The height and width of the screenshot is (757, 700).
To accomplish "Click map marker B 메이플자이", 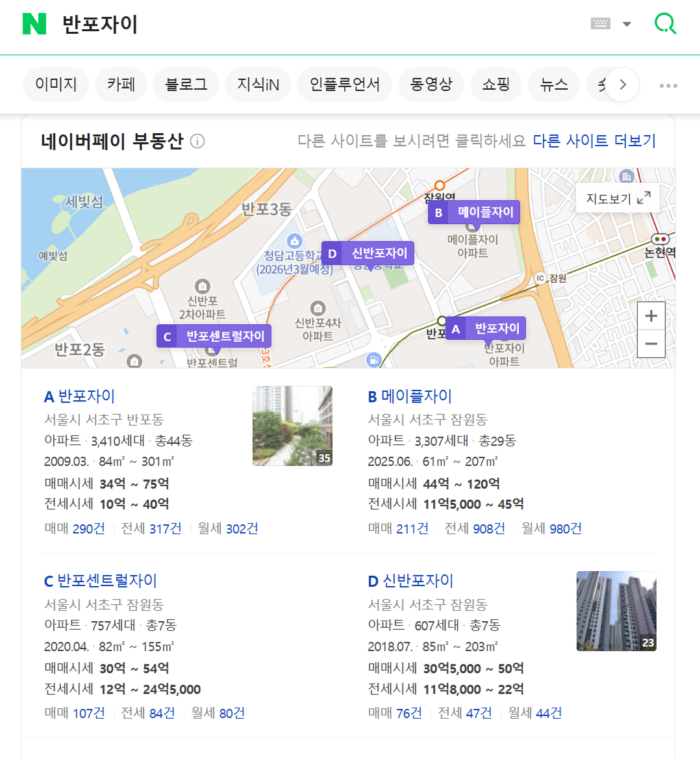I will click(474, 212).
